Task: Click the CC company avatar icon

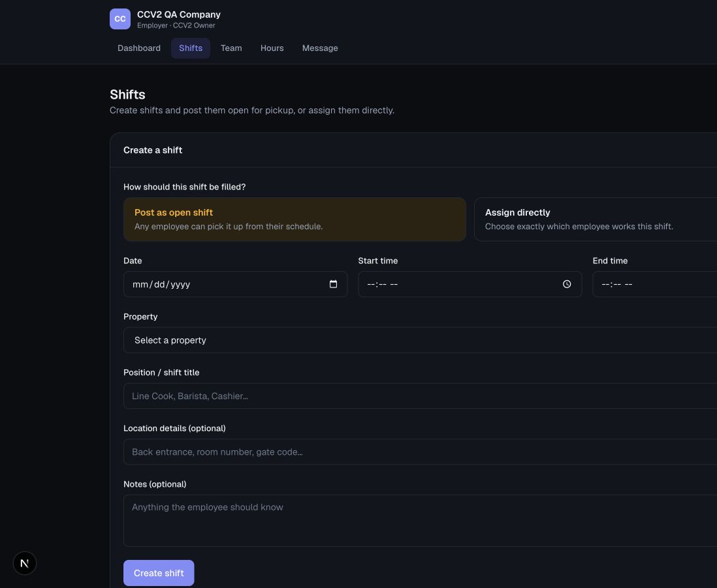Action: click(x=119, y=19)
